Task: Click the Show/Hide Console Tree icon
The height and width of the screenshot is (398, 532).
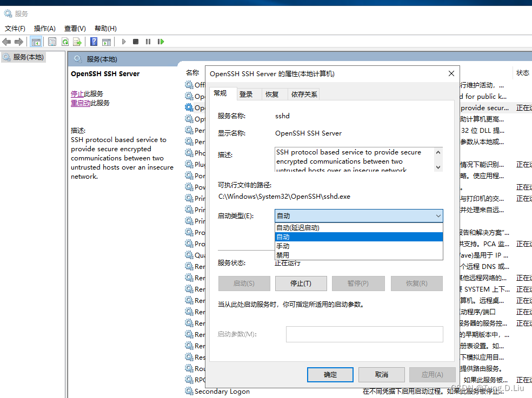Action: pyautogui.click(x=36, y=42)
